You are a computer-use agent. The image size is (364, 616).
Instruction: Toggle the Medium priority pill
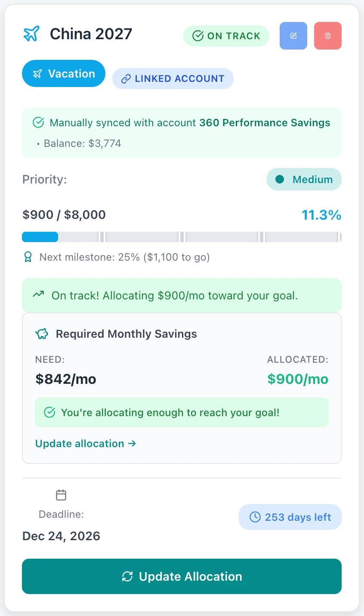(304, 179)
